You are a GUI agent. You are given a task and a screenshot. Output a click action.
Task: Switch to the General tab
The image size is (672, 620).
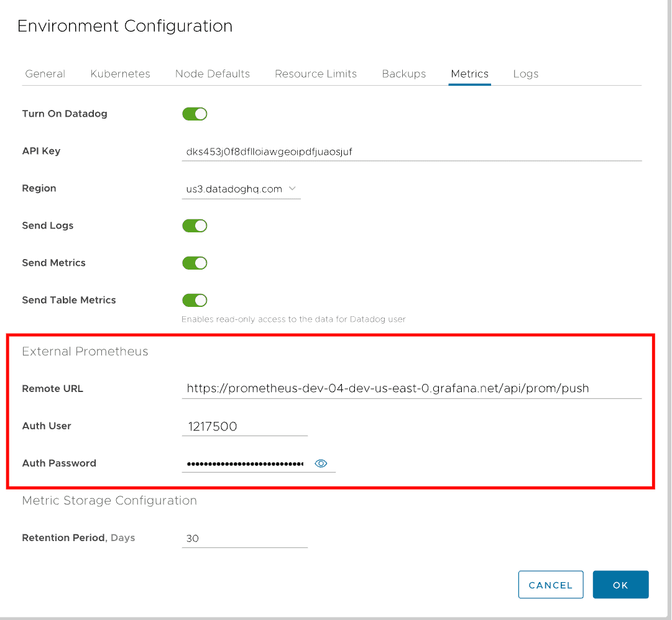(45, 73)
